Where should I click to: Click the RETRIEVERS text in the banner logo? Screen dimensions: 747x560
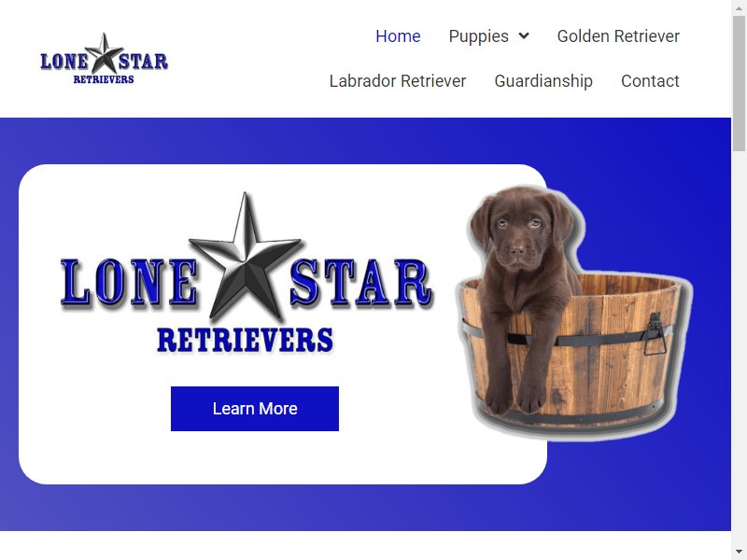(245, 340)
